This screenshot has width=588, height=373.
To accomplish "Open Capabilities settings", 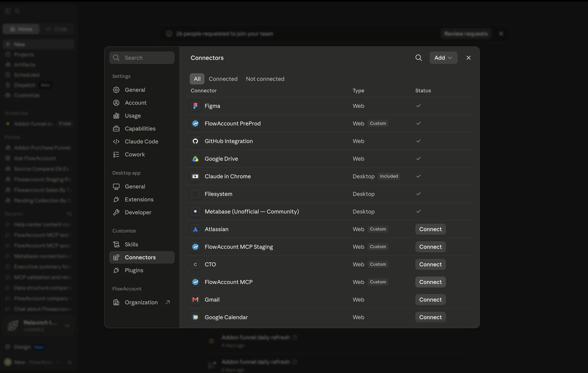I will 142,129.
